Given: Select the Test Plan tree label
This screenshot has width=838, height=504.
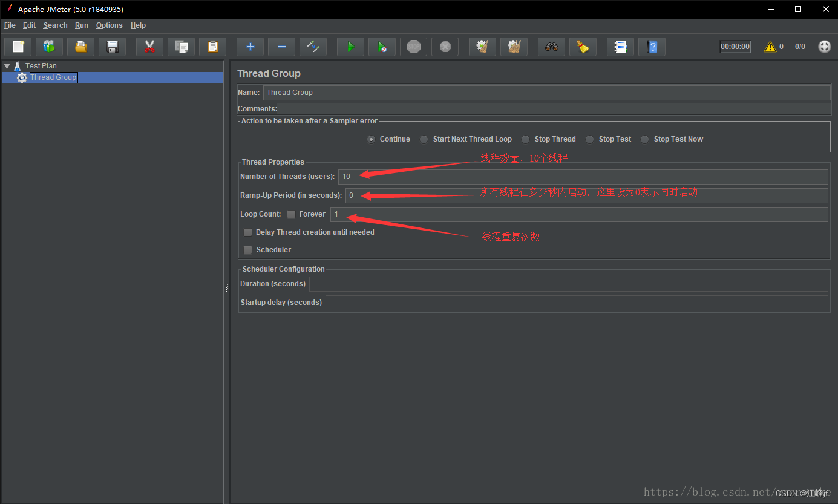Looking at the screenshot, I should (x=41, y=66).
